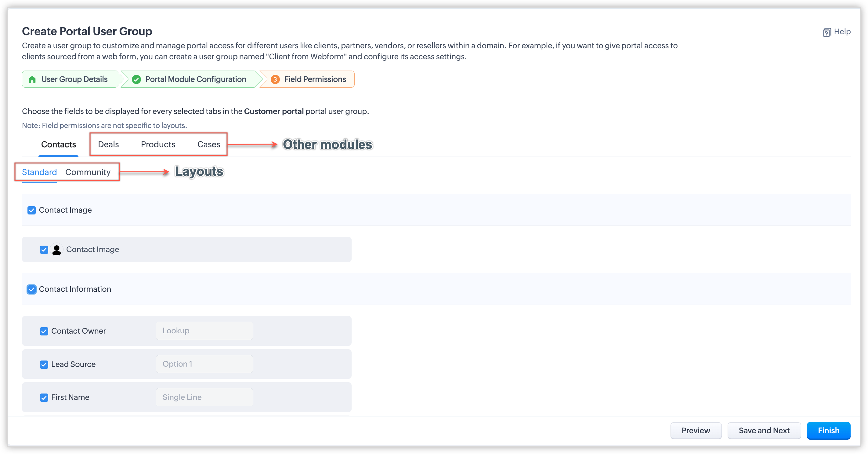Click the orange step 3 badge
The image size is (868, 454).
click(275, 79)
